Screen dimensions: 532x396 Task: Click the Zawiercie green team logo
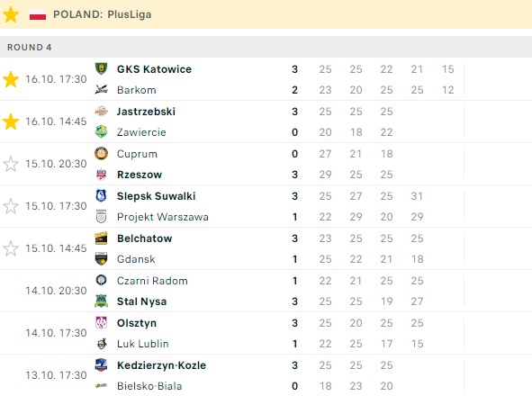(x=101, y=131)
